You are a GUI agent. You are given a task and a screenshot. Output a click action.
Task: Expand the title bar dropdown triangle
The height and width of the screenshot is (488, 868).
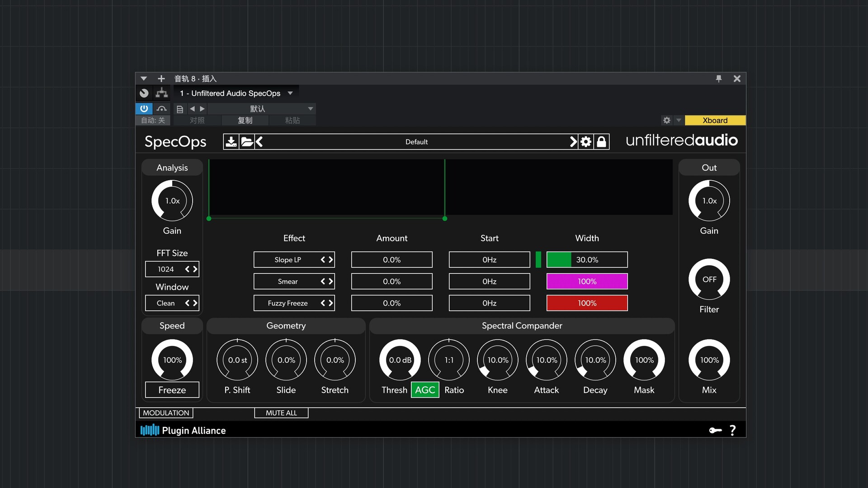pos(144,79)
